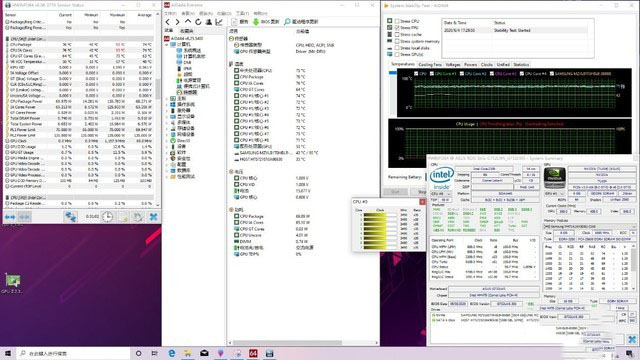Click Intel logo in System Summary
The image size is (640, 360).
[x=441, y=178]
